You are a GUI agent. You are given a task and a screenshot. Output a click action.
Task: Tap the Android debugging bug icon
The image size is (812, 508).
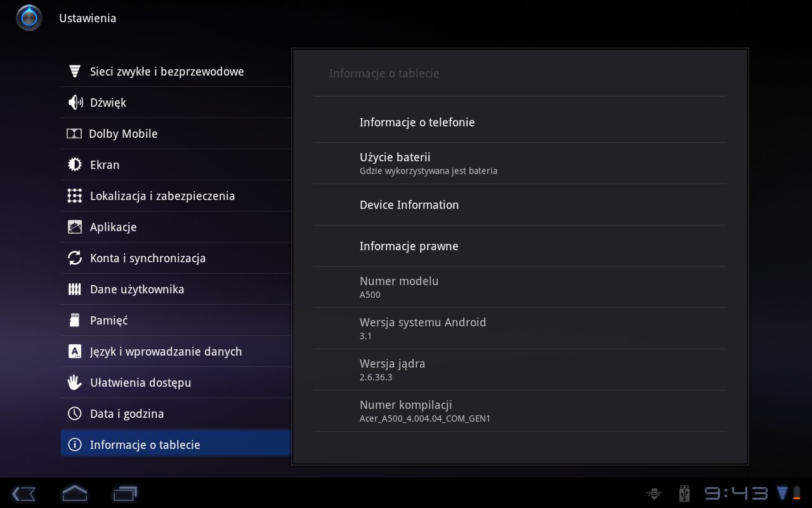pos(654,493)
